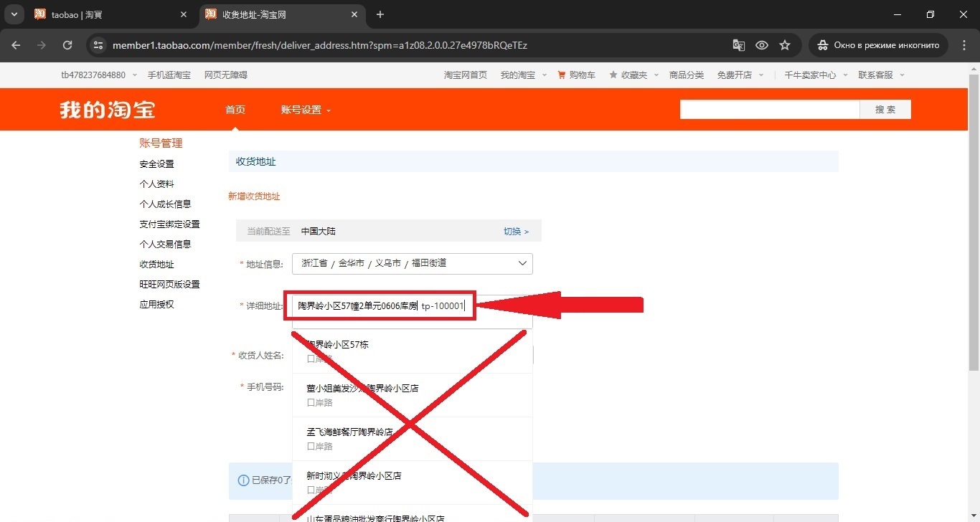
Task: Open the tab search dropdown arrow
Action: pyautogui.click(x=14, y=14)
